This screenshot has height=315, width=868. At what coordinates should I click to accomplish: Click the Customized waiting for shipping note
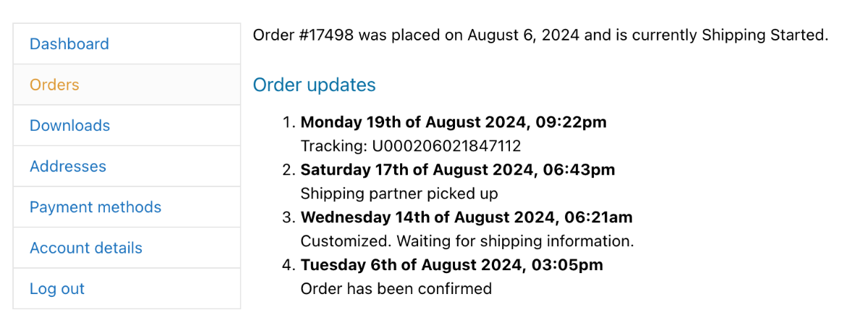[467, 241]
